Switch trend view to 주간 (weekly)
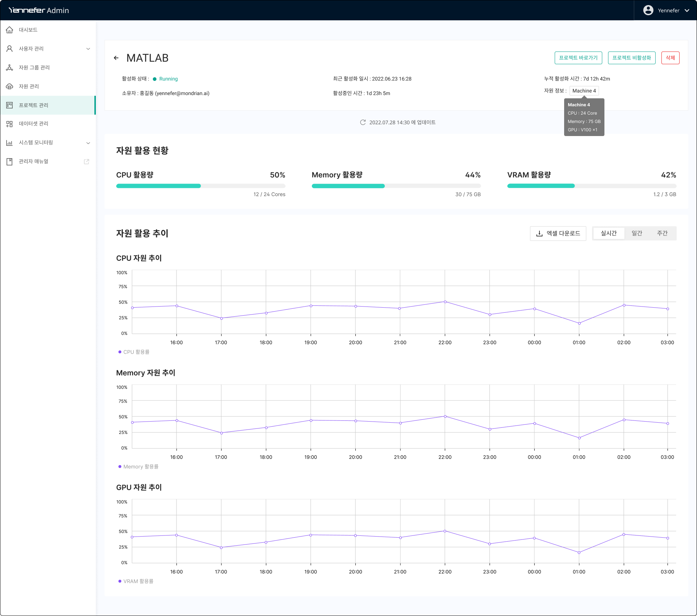Image resolution: width=697 pixels, height=616 pixels. click(662, 233)
